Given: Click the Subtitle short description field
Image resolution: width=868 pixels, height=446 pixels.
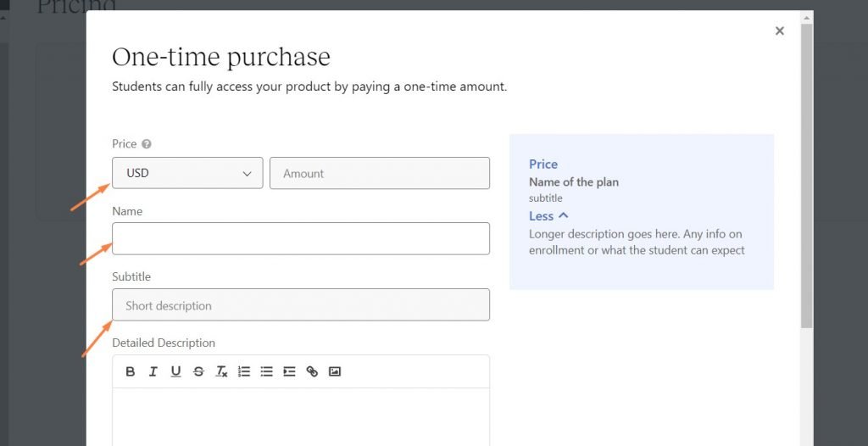Looking at the screenshot, I should tap(301, 305).
